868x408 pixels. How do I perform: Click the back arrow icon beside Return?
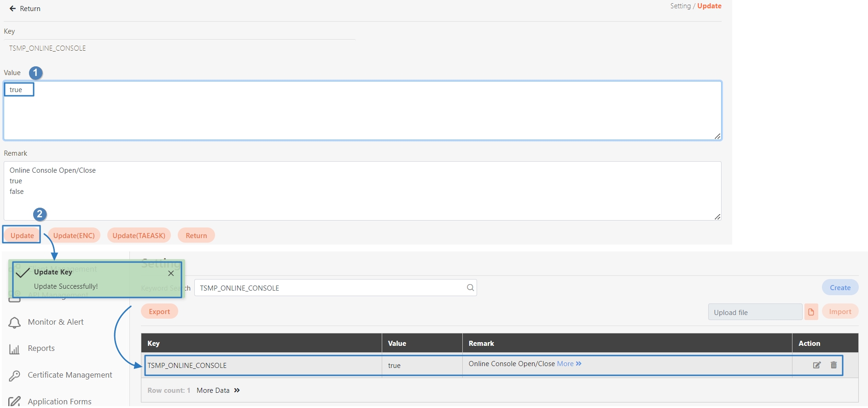click(12, 9)
